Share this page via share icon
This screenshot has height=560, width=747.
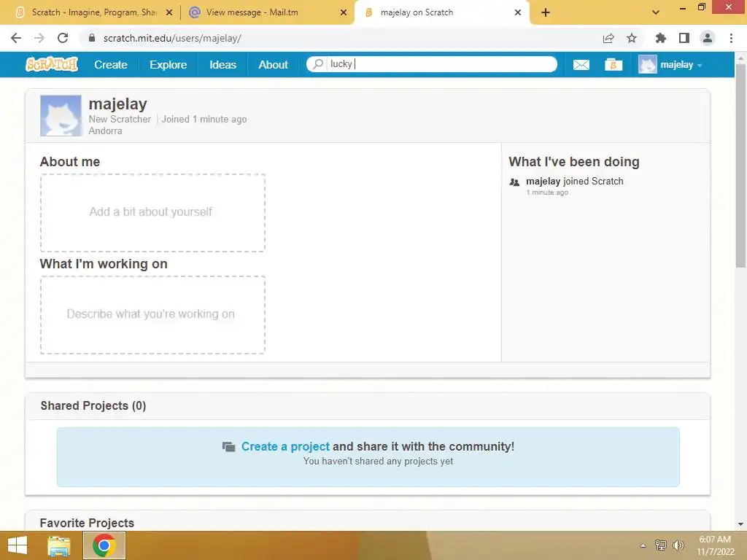coord(608,38)
